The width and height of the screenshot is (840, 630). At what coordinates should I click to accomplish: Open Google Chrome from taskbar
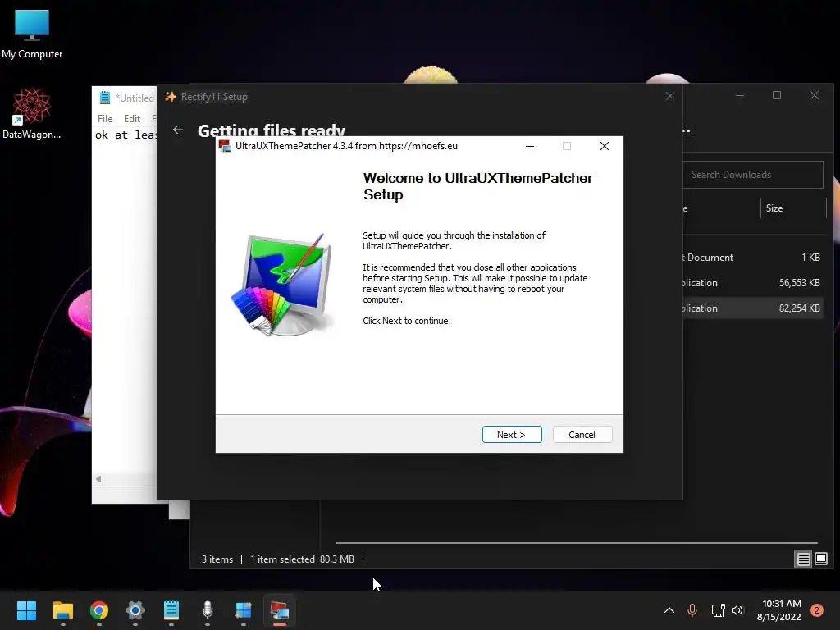pos(99,610)
